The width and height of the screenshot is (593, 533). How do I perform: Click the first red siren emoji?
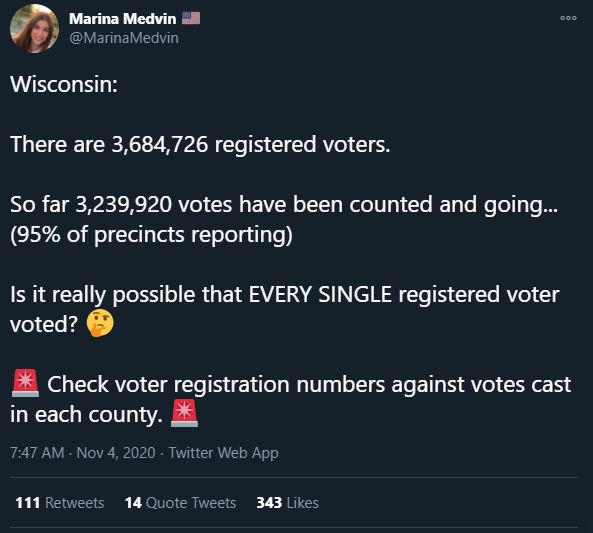(25, 383)
